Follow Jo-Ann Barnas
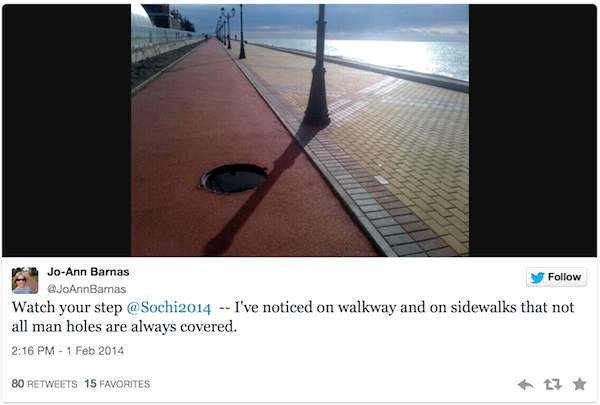This screenshot has width=600, height=405. pos(556,277)
